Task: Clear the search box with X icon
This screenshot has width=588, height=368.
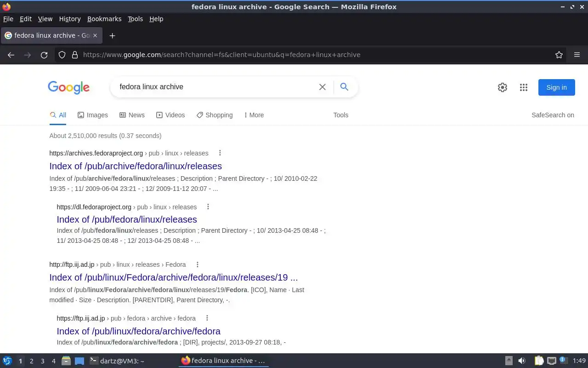Action: point(322,87)
